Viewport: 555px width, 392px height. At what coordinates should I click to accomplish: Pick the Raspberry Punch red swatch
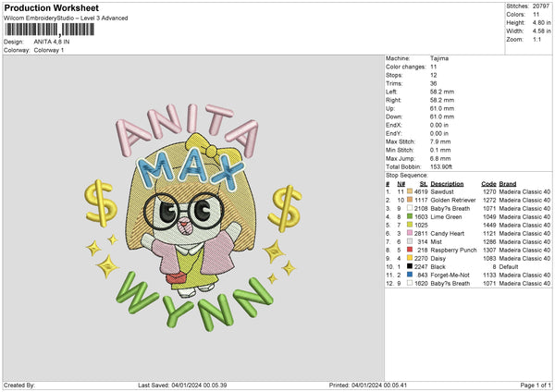(410, 250)
